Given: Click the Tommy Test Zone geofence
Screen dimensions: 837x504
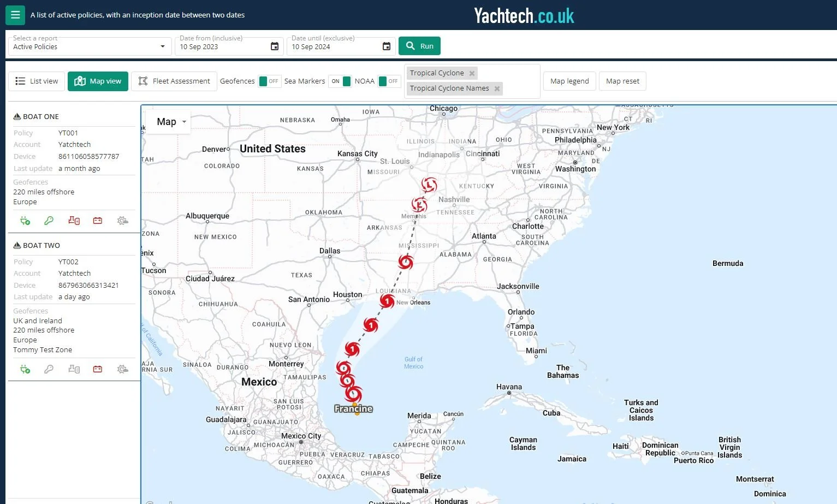Looking at the screenshot, I should [x=43, y=349].
